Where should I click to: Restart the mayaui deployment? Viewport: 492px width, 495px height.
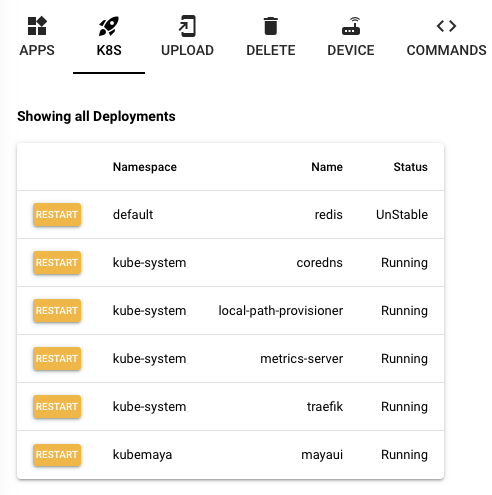pos(57,455)
